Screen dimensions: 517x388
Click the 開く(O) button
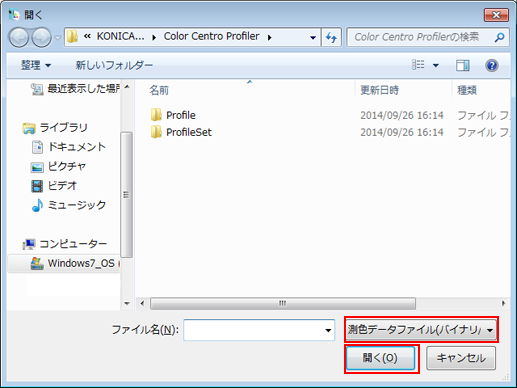coord(380,358)
